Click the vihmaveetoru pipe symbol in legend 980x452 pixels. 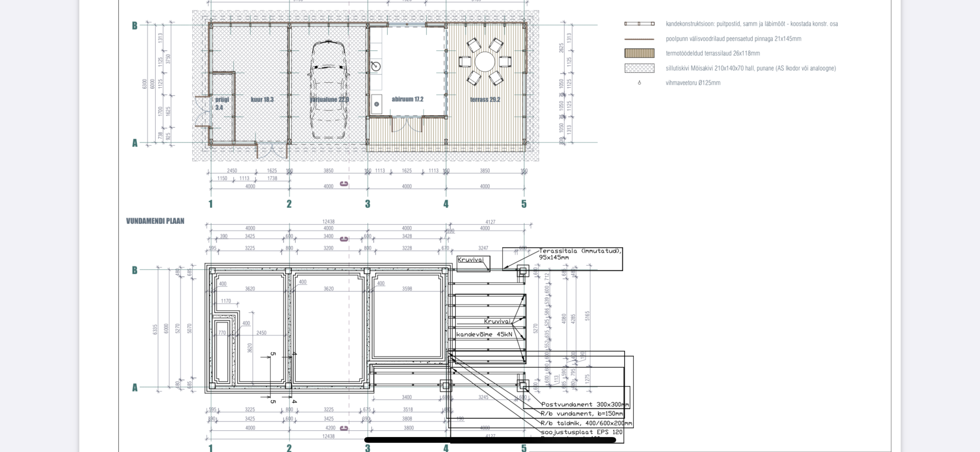tap(639, 83)
